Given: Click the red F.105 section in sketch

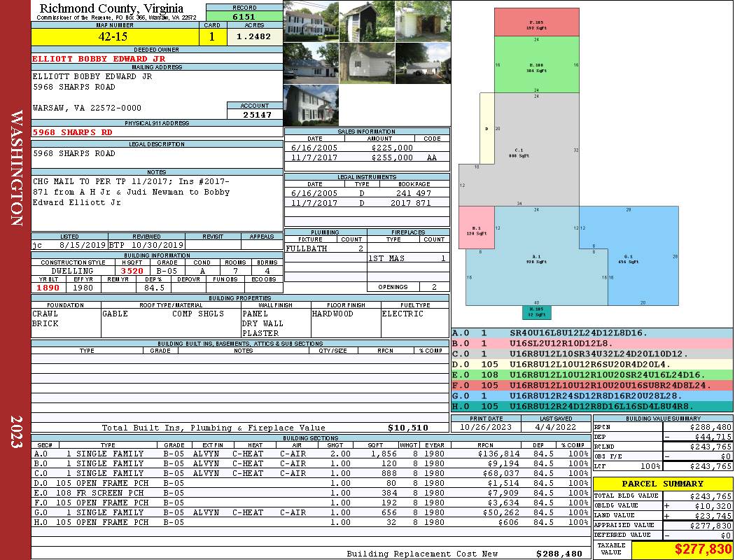Looking at the screenshot, I should coord(536,22).
